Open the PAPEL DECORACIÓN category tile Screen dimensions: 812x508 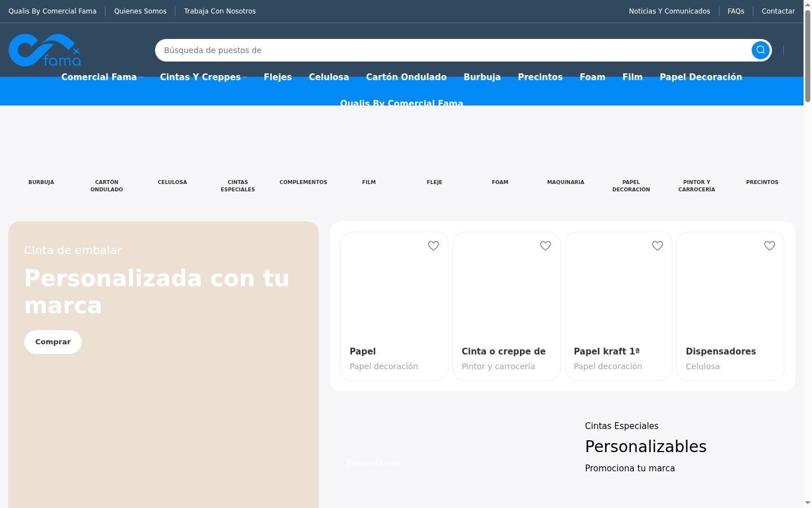click(631, 186)
